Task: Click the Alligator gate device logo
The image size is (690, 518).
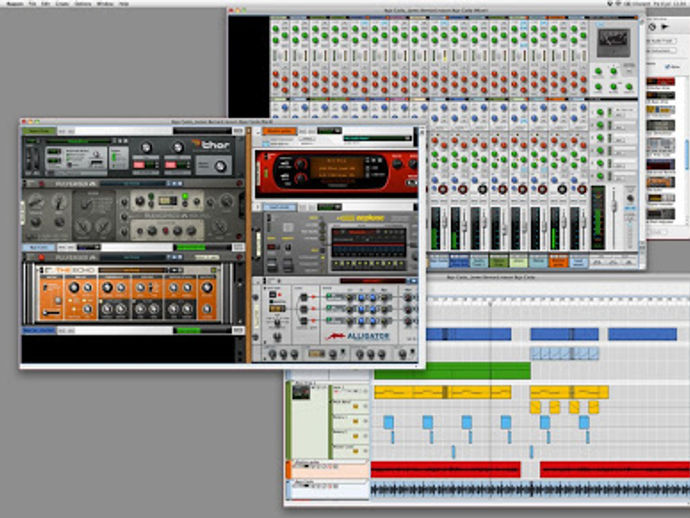Action: tap(358, 336)
